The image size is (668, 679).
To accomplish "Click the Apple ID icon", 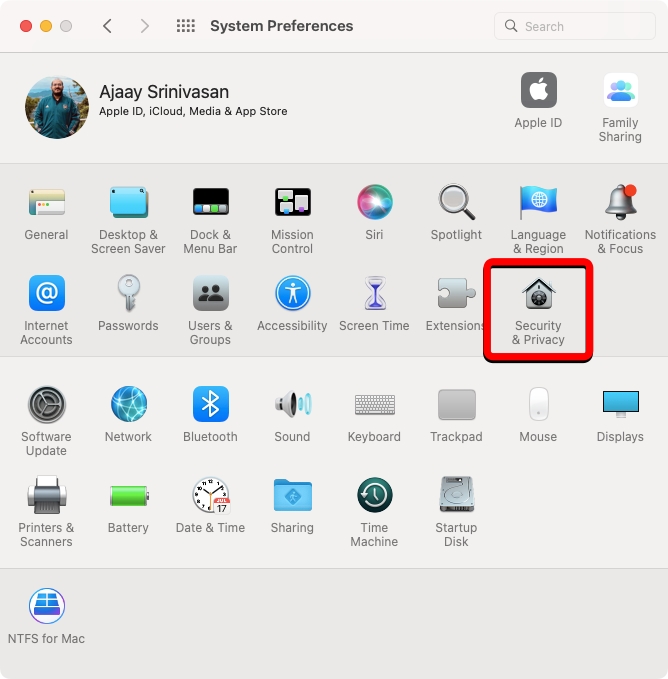I will [538, 91].
